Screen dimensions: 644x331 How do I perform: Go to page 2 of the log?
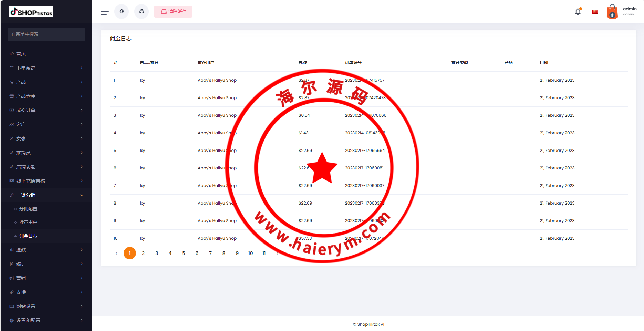click(x=143, y=253)
